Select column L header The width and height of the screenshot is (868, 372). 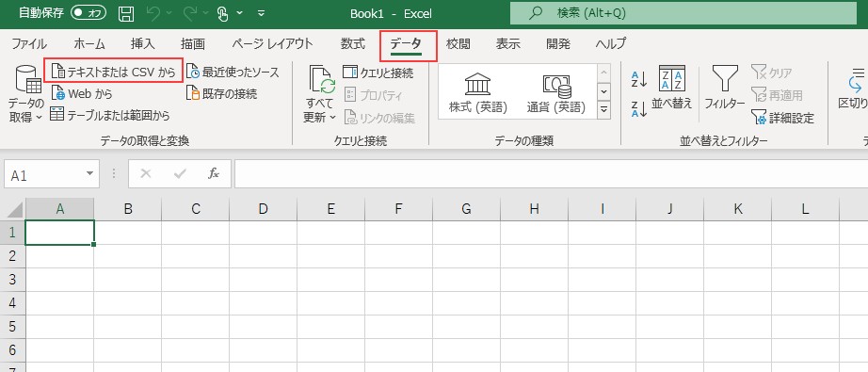click(806, 209)
